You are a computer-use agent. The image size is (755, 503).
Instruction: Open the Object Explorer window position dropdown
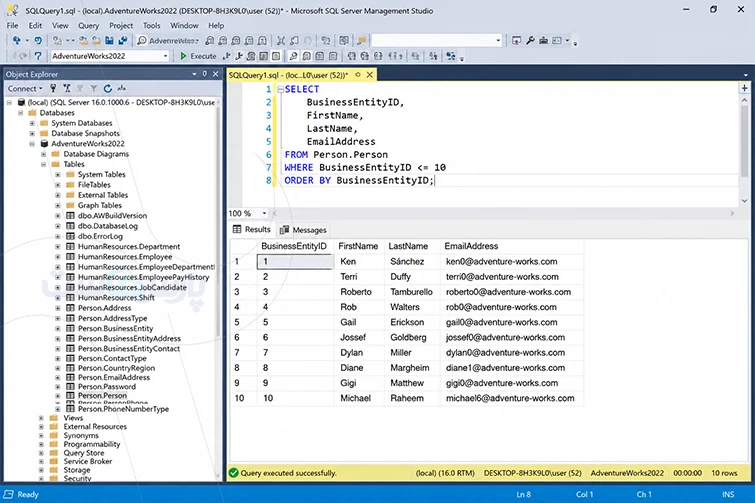[194, 74]
